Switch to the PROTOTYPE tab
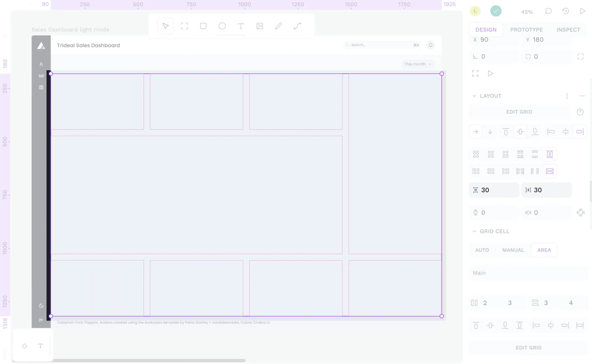The image size is (592, 364). point(527,30)
